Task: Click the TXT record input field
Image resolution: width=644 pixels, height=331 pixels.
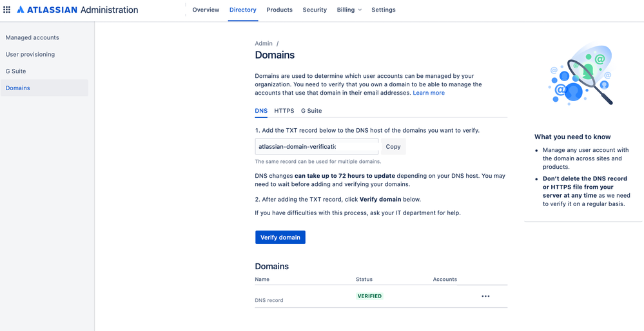Action: coord(317,146)
